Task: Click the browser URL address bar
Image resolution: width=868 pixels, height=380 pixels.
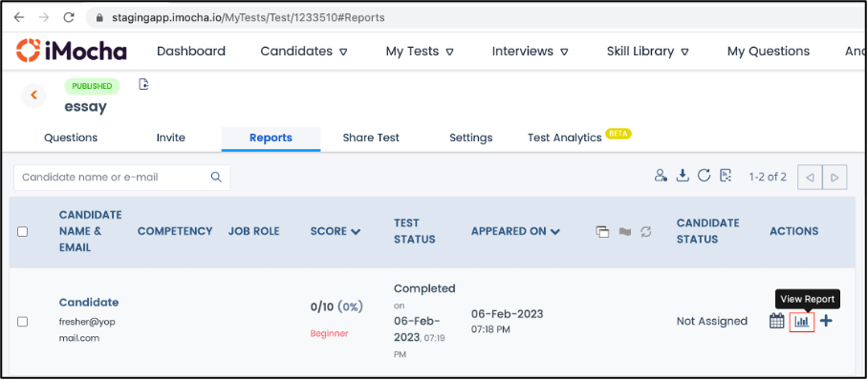Action: click(476, 18)
